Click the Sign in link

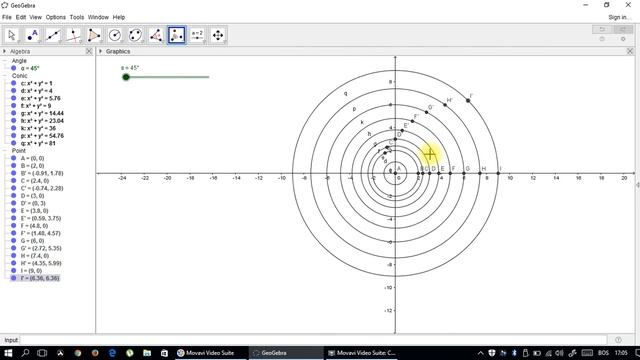(619, 17)
